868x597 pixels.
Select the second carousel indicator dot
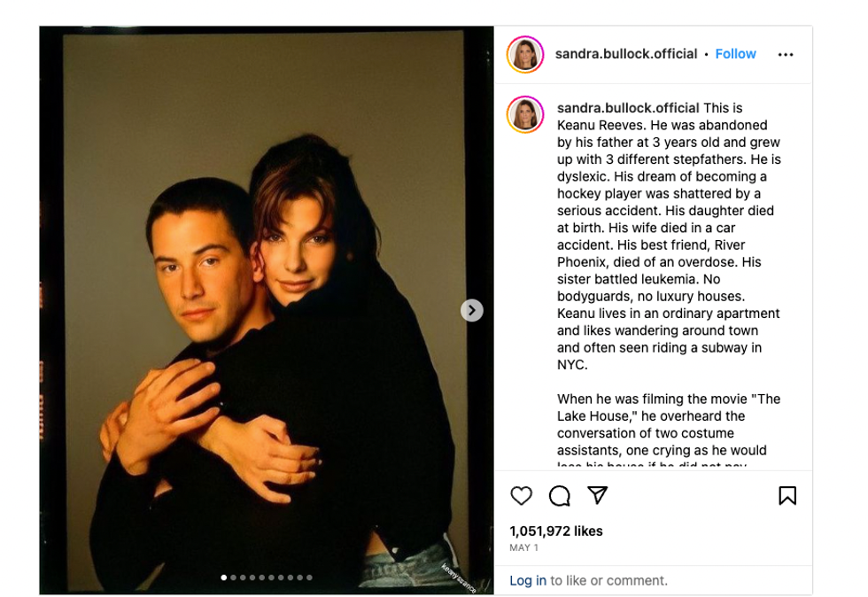233,578
